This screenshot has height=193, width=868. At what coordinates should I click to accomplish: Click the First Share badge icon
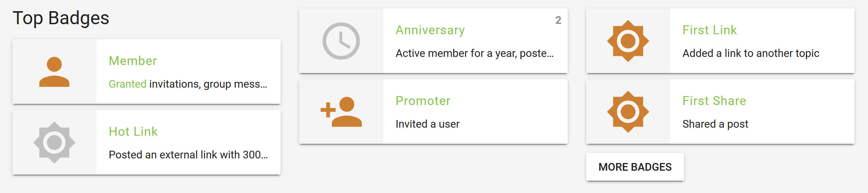(628, 112)
